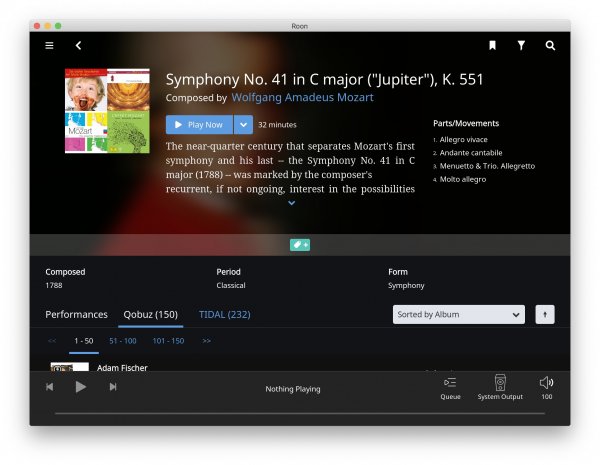
Task: Show results page 101 - 150
Action: [168, 341]
